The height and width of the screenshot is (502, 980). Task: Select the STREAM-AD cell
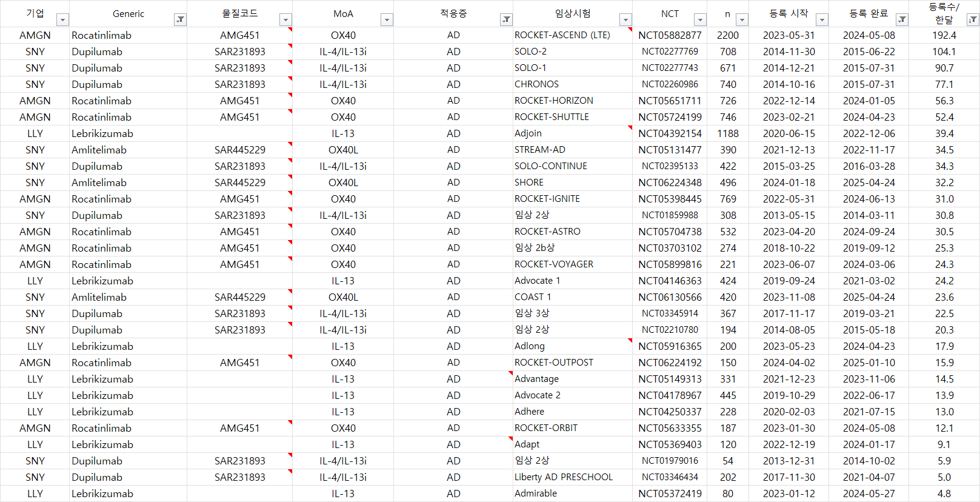(573, 150)
